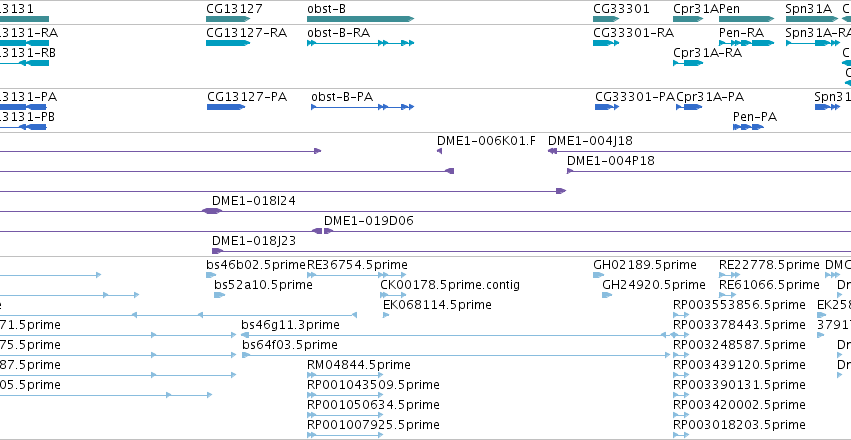Select the RM04844.5prime EST label

tap(359, 365)
